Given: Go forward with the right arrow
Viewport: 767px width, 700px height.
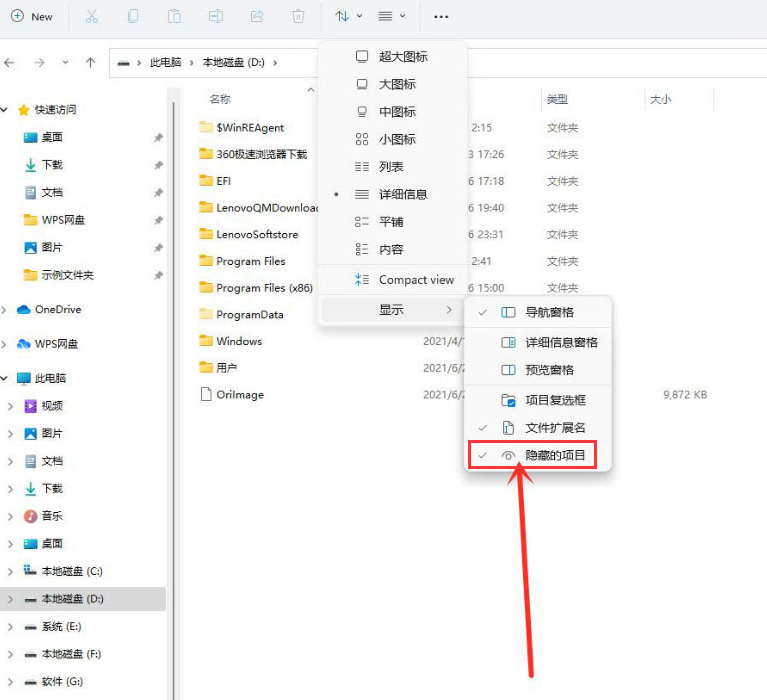Looking at the screenshot, I should [x=39, y=63].
